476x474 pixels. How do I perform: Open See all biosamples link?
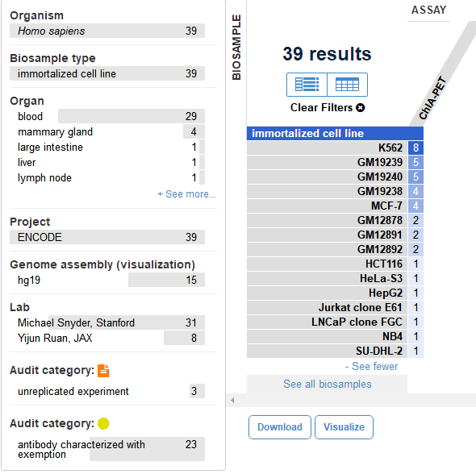[328, 385]
